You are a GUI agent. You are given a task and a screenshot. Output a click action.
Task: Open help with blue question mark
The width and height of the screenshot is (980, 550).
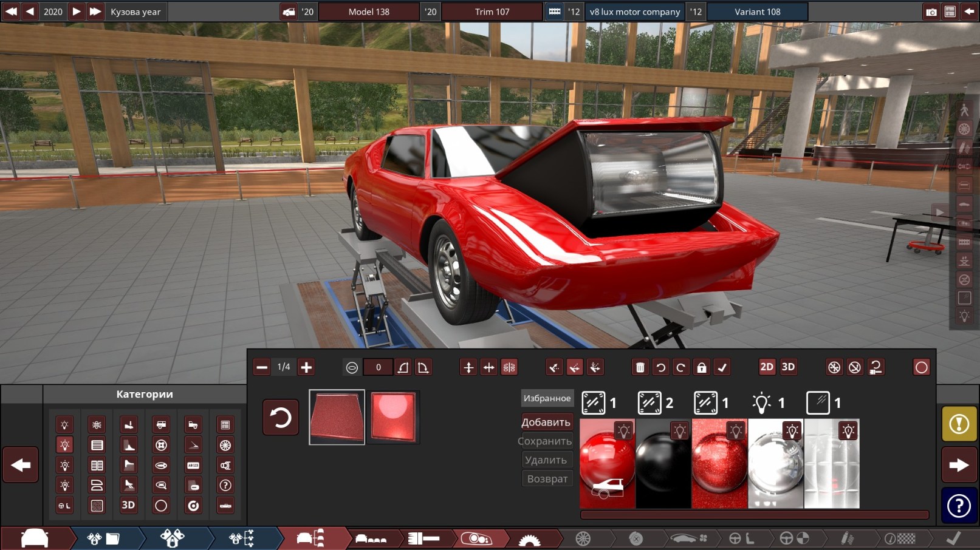(959, 505)
